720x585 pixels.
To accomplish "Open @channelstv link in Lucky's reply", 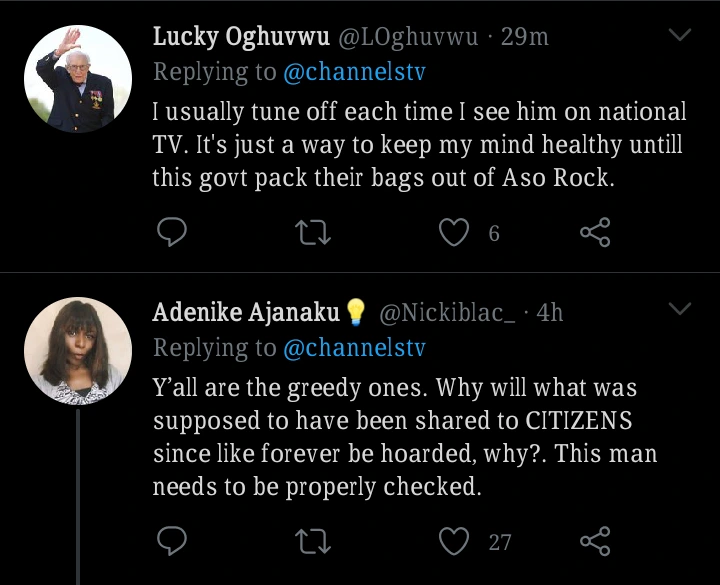I will coord(354,71).
